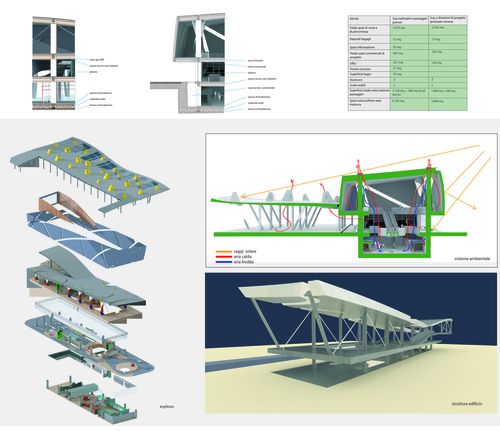
Task: Select the left wall section drawing
Action: coord(54,63)
